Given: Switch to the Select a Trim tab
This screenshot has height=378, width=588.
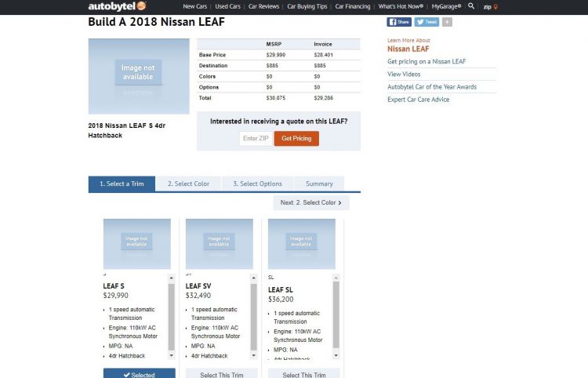Looking at the screenshot, I should click(x=122, y=184).
